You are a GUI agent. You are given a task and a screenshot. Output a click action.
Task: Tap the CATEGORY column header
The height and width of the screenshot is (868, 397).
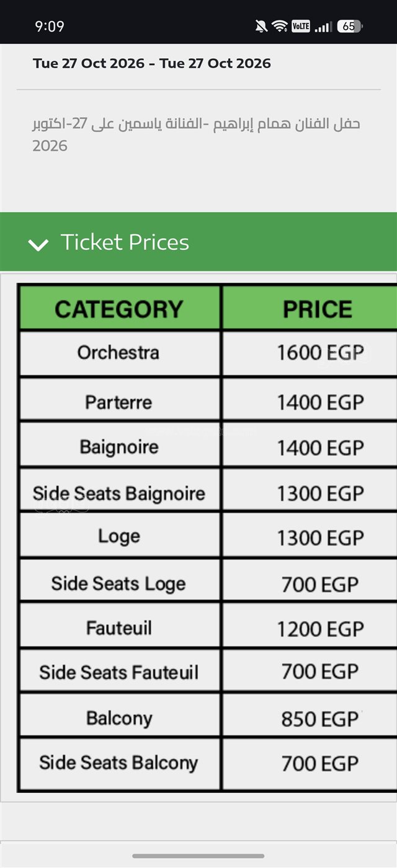pos(119,309)
